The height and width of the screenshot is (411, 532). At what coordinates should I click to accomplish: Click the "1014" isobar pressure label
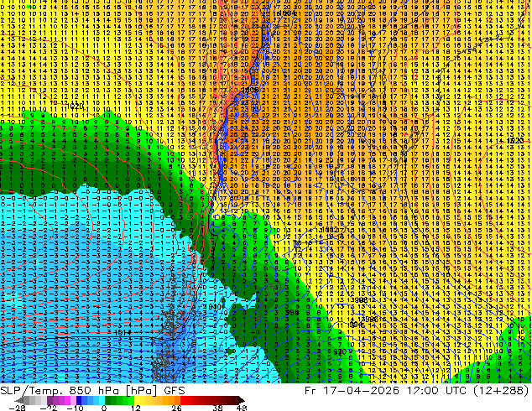(123, 332)
